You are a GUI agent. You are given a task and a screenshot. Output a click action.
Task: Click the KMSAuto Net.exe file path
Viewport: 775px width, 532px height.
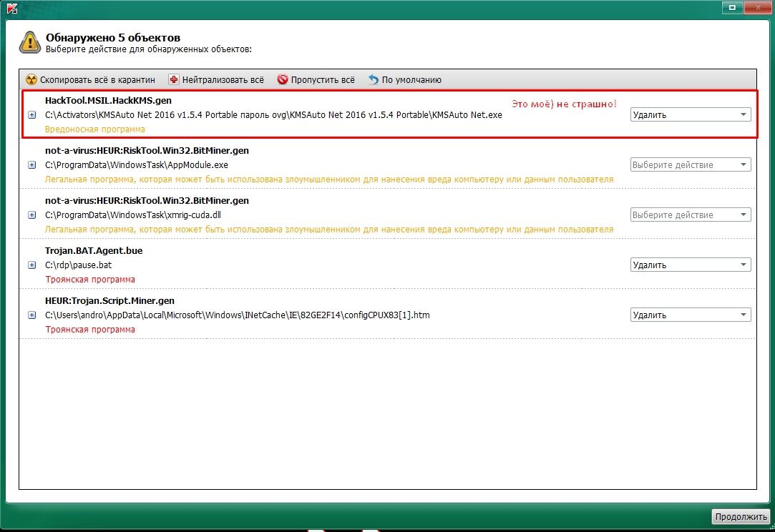273,115
